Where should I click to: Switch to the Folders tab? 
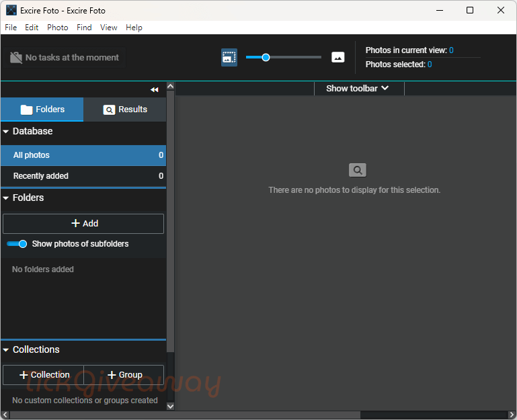(x=42, y=110)
